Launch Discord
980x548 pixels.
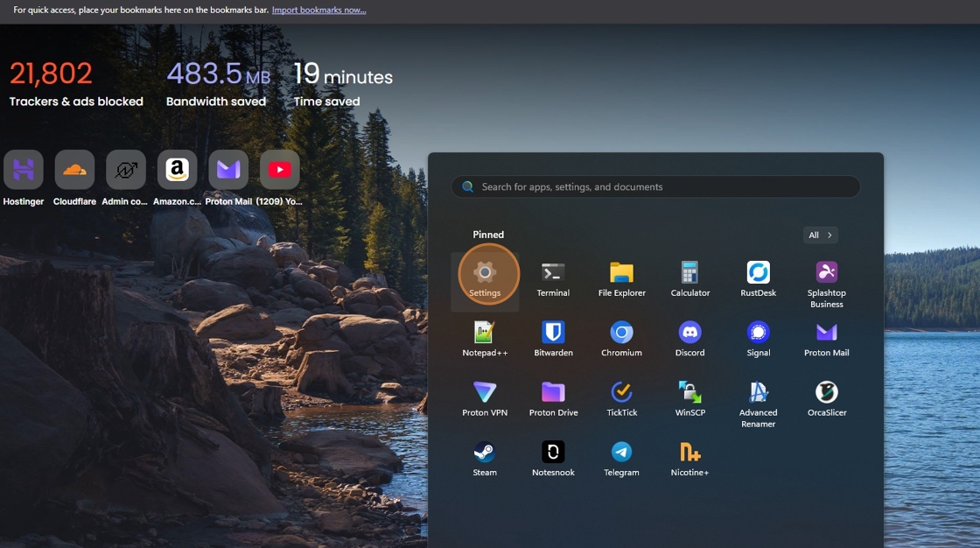coord(690,340)
